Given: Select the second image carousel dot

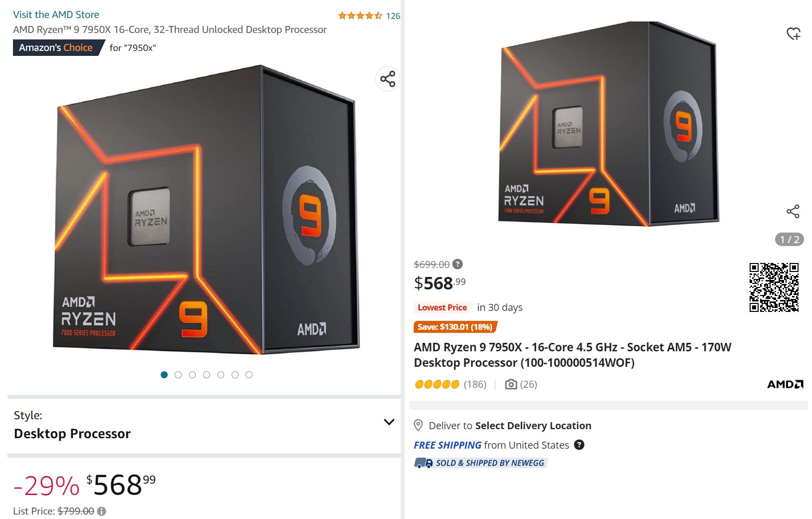Looking at the screenshot, I should 178,375.
